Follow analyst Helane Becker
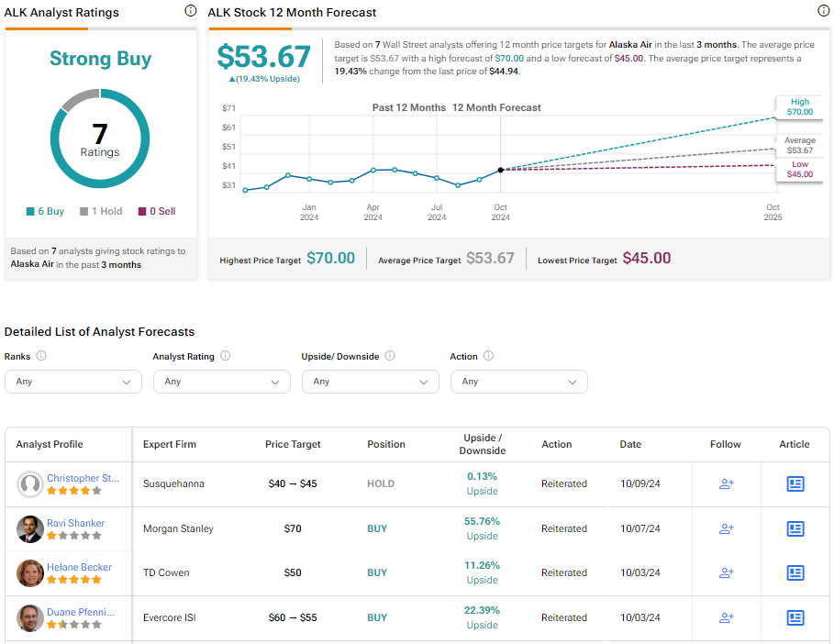Image resolution: width=834 pixels, height=644 pixels. [726, 572]
